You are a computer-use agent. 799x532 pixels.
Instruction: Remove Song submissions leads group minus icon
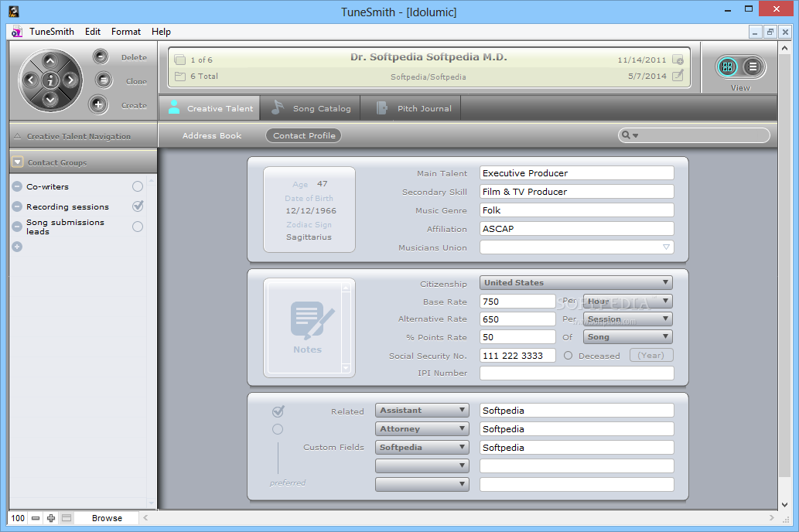click(x=17, y=227)
